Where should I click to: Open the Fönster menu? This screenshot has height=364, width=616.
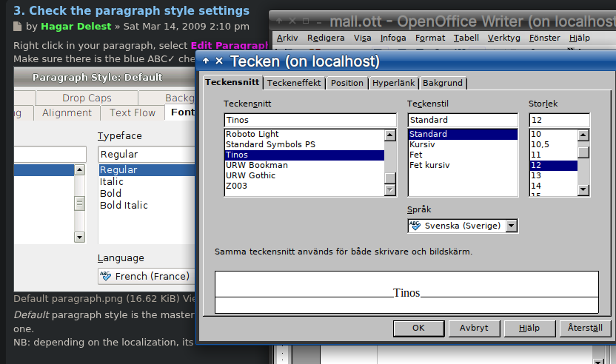coord(544,38)
